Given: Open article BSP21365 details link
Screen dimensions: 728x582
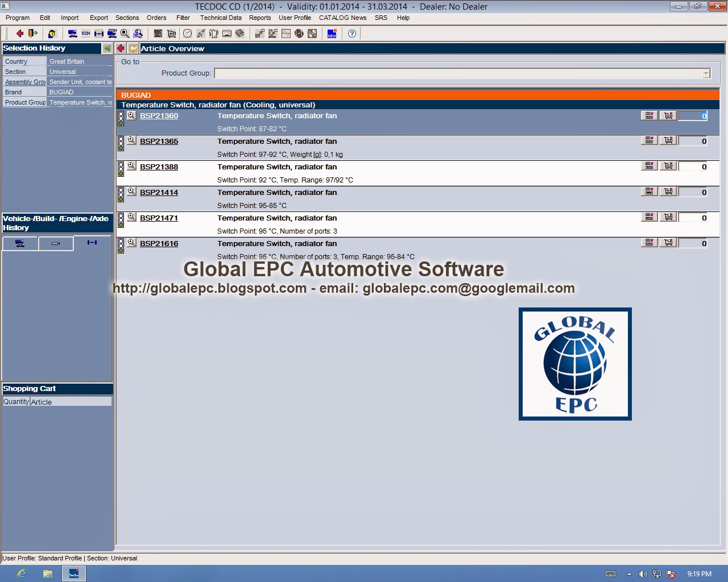Looking at the screenshot, I should tap(159, 141).
